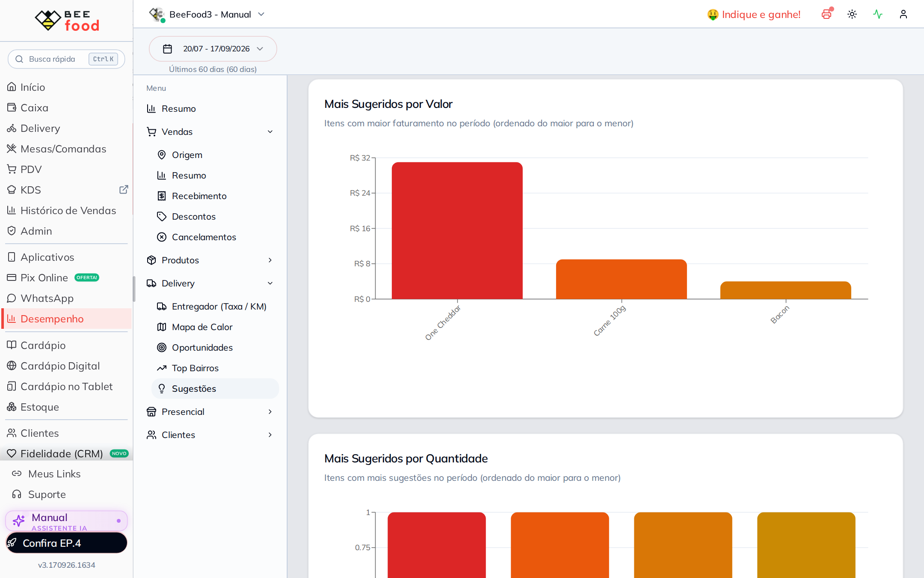Go to Histórico de Vendas

67,210
